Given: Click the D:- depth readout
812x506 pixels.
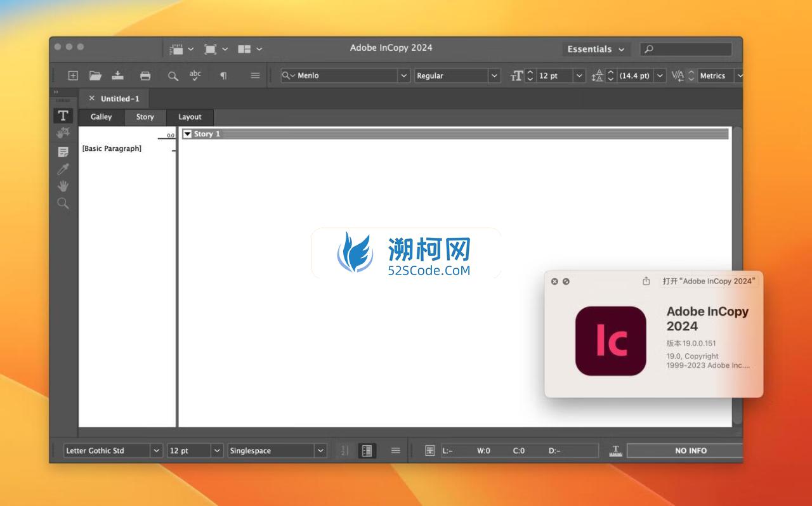Looking at the screenshot, I should (x=554, y=451).
